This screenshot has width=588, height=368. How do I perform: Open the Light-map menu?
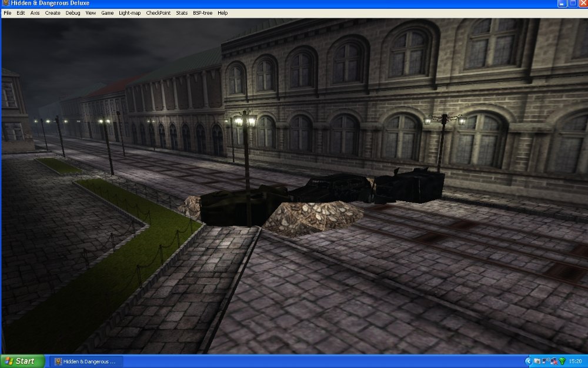coord(129,13)
